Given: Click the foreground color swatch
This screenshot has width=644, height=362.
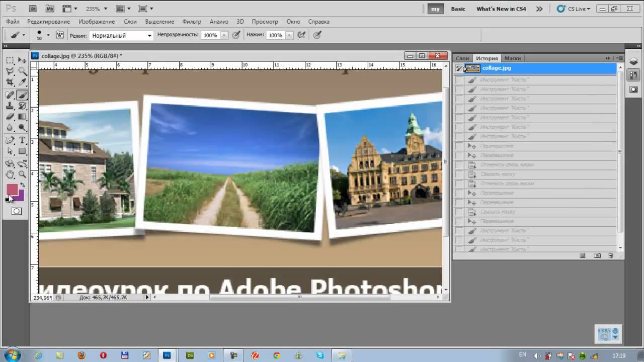Looking at the screenshot, I should pos(11,189).
